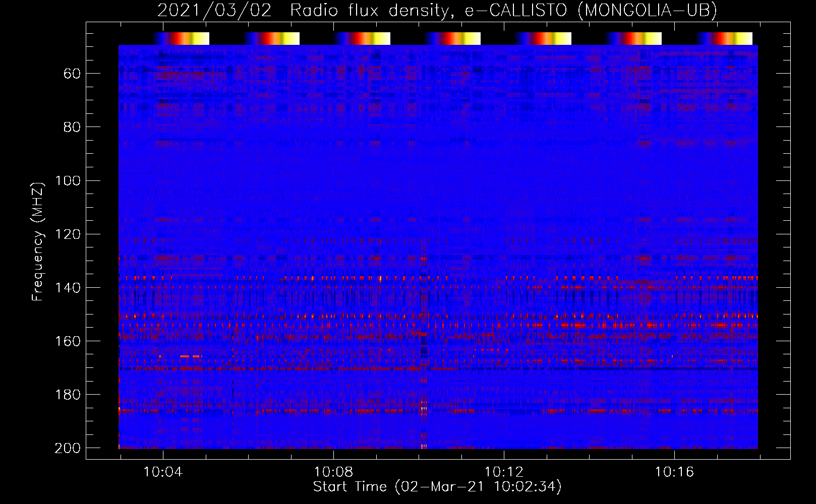Image resolution: width=816 pixels, height=504 pixels.
Task: Click the 80 frequency tick label
Action: click(x=72, y=128)
